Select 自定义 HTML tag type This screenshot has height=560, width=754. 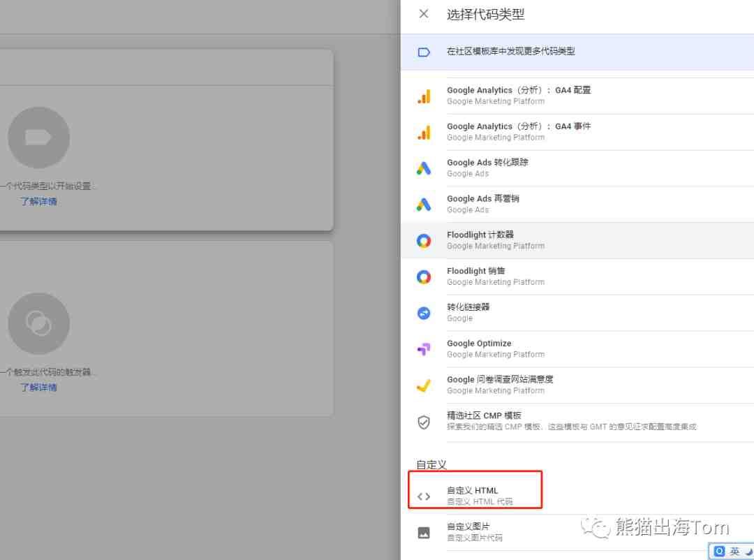point(577,496)
